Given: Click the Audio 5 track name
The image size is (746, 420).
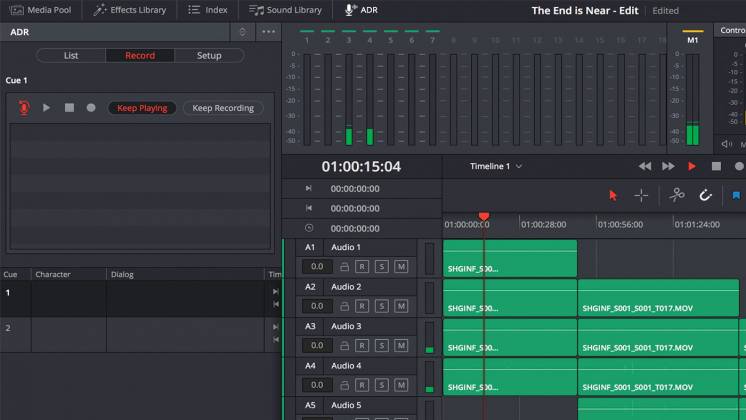Looking at the screenshot, I should [x=346, y=405].
